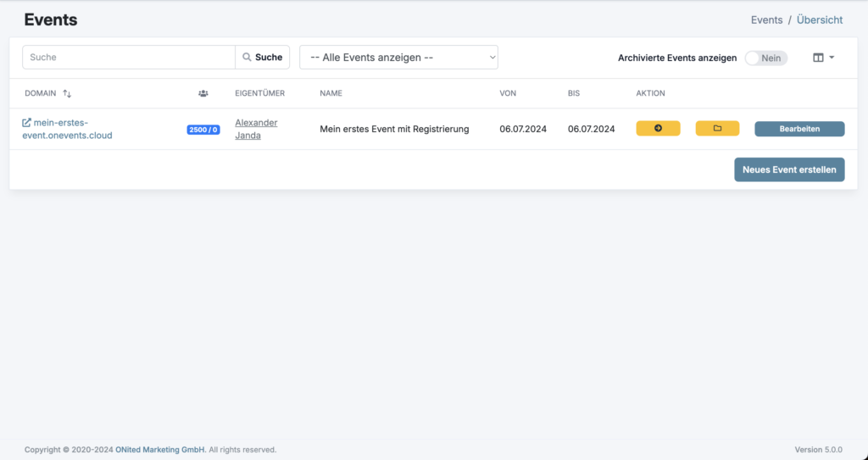Click the blue 2500 / 0 participant badge

coord(203,130)
